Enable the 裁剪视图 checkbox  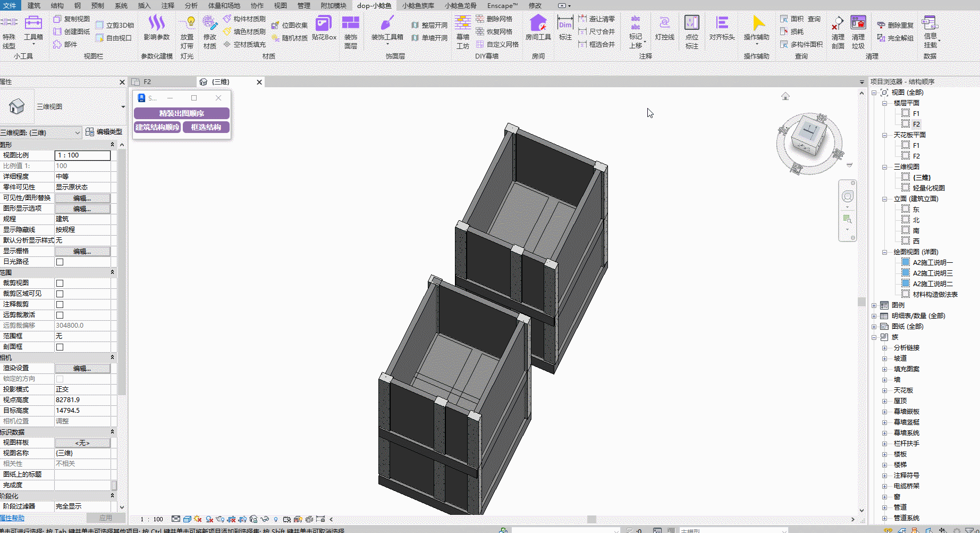[60, 284]
